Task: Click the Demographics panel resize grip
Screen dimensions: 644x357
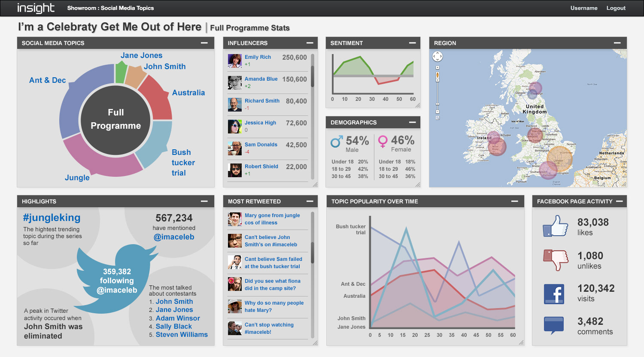Action: pos(418,185)
